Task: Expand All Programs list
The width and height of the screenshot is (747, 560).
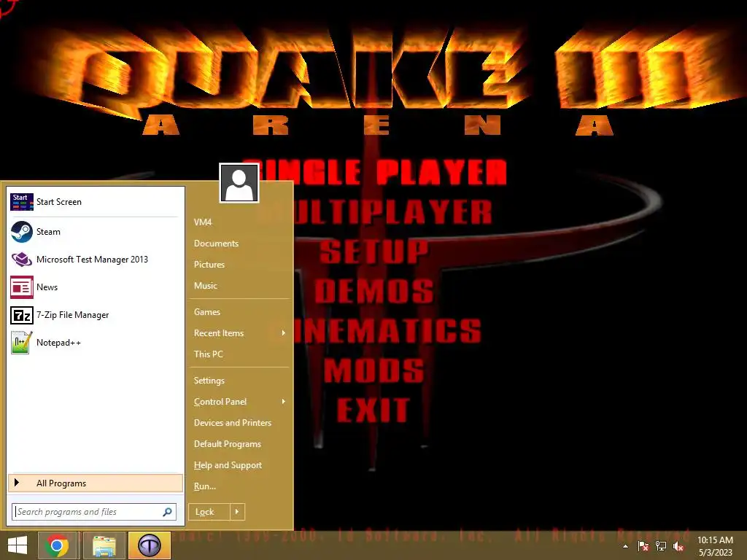Action: (x=96, y=483)
